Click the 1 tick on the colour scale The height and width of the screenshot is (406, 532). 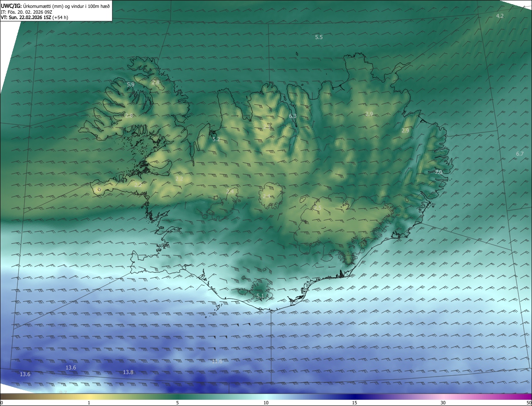pyautogui.click(x=89, y=403)
